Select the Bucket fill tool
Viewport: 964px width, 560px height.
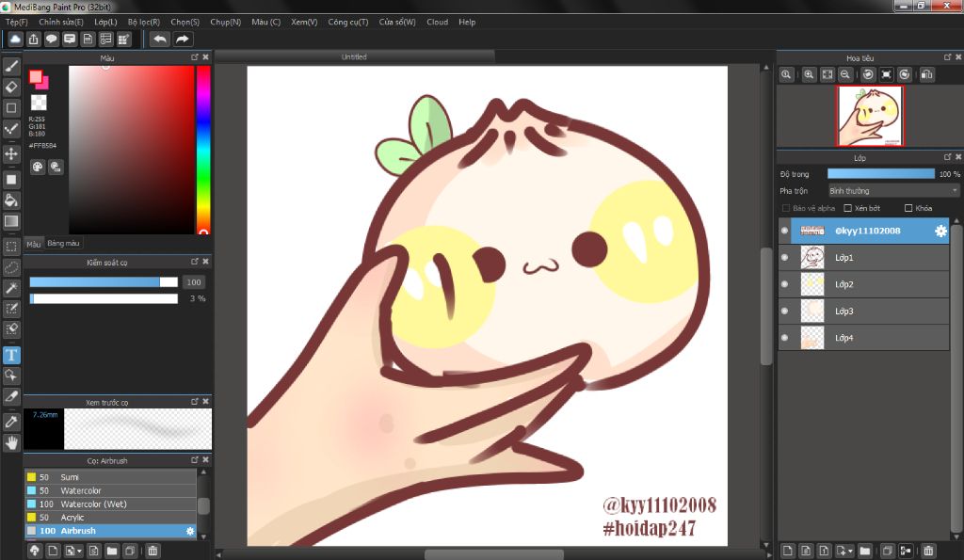11,200
